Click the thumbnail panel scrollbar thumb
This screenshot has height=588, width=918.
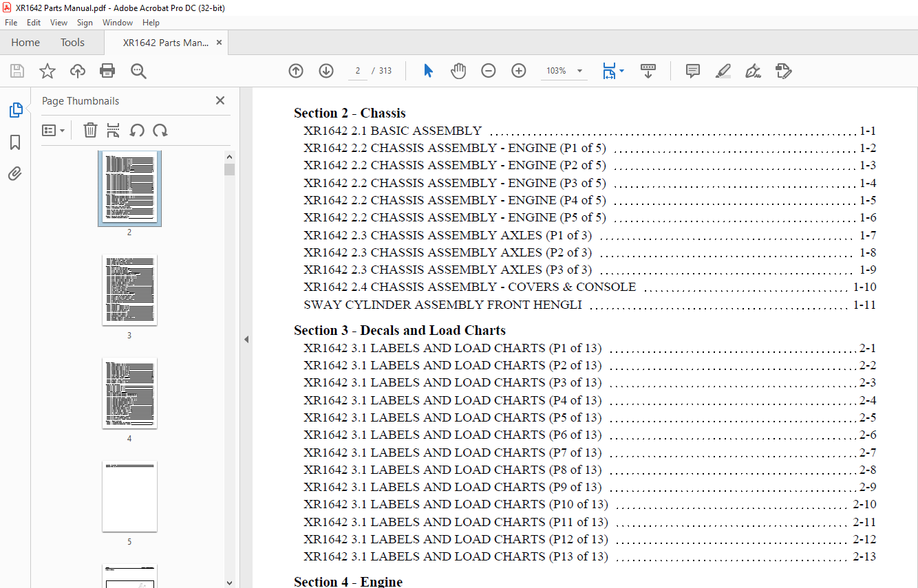coord(229,169)
